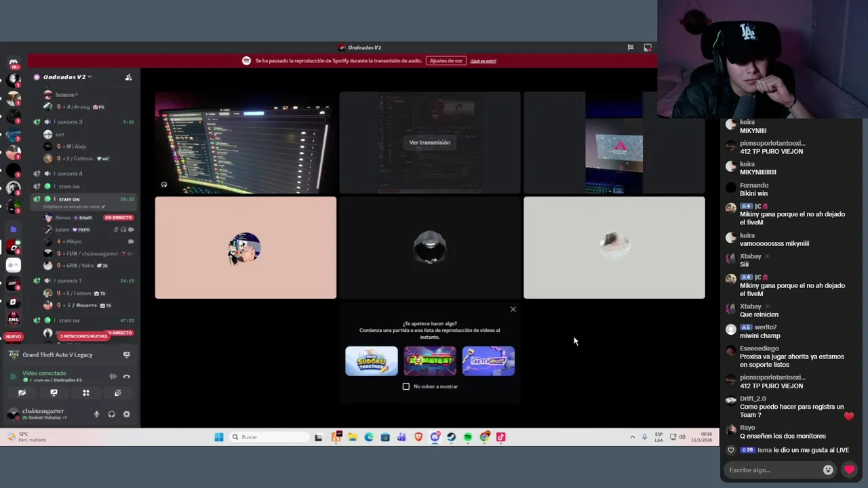The image size is (868, 488).
Task: Open Discord user settings gear
Action: (126, 414)
